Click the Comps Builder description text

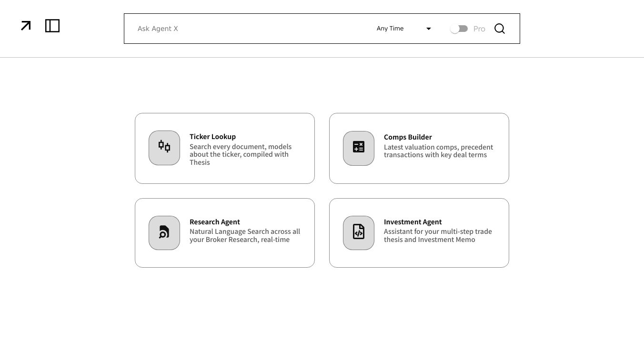[438, 151]
